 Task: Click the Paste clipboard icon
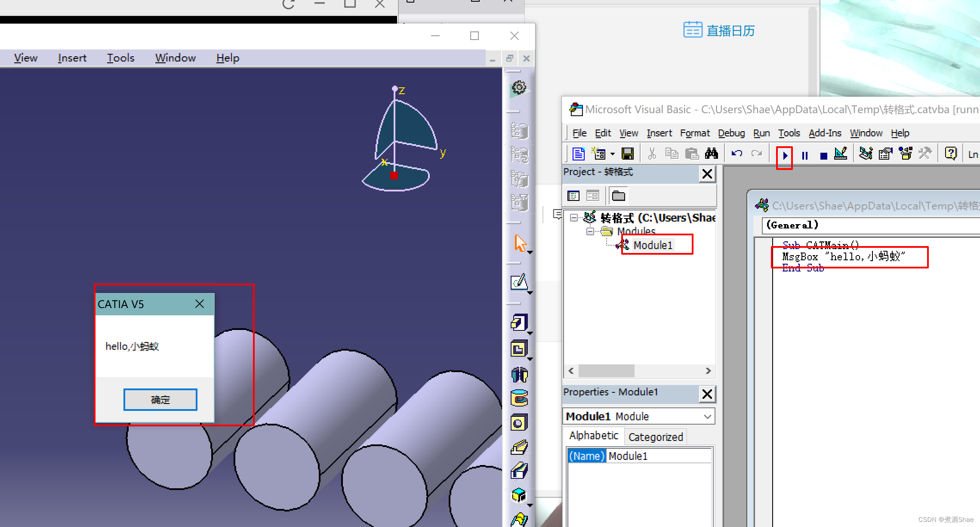click(691, 154)
